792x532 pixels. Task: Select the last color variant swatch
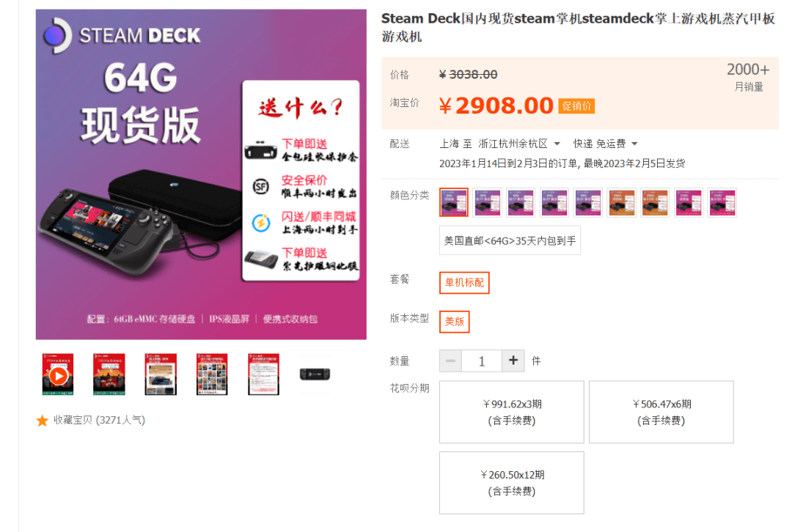[722, 202]
